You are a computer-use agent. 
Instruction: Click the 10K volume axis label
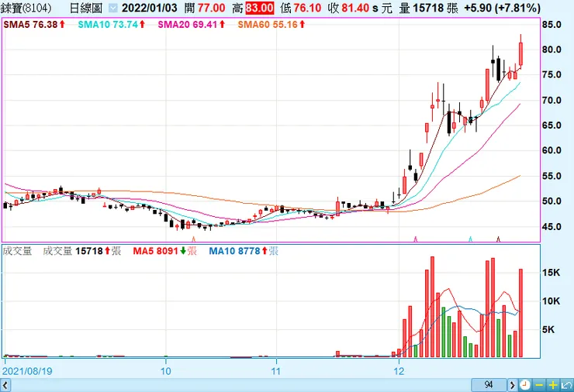[x=552, y=301]
